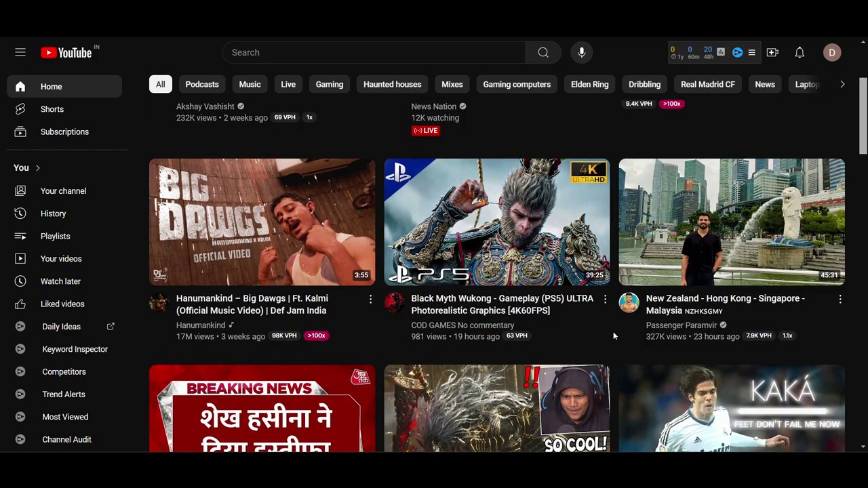Expand the You section in sidebar
The image size is (868, 488).
37,167
